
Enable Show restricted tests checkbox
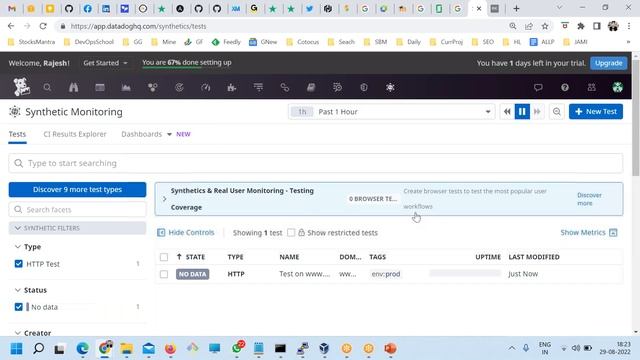pyautogui.click(x=291, y=233)
